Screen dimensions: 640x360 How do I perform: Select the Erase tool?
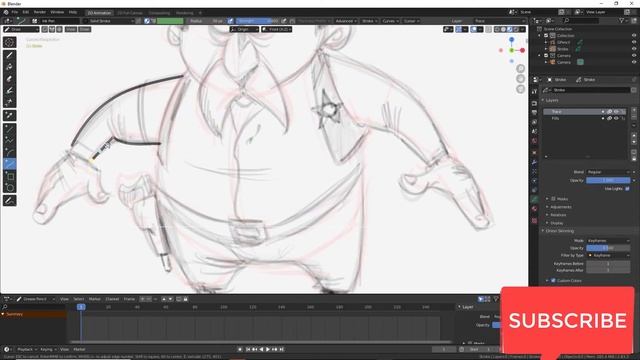point(9,79)
